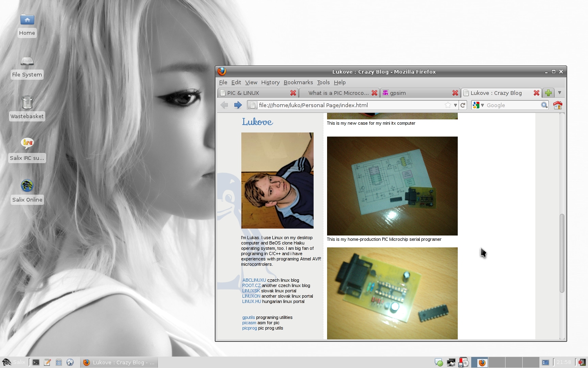Follow the LINUXSK link

click(251, 291)
